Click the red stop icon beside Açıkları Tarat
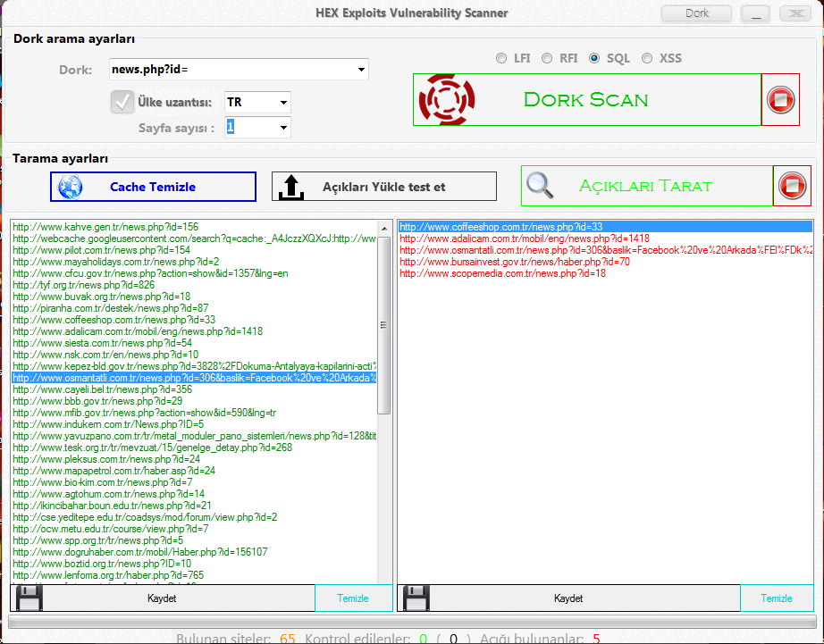 (790, 186)
